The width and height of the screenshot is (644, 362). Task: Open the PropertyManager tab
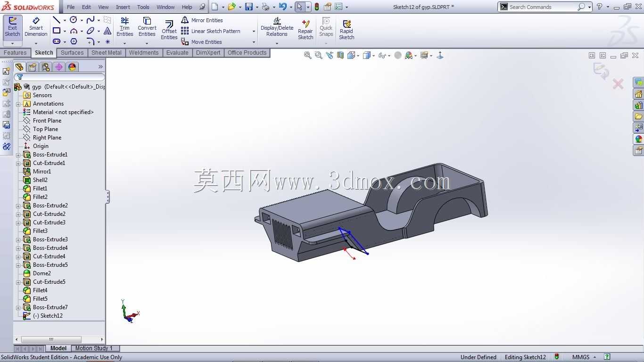pyautogui.click(x=33, y=67)
